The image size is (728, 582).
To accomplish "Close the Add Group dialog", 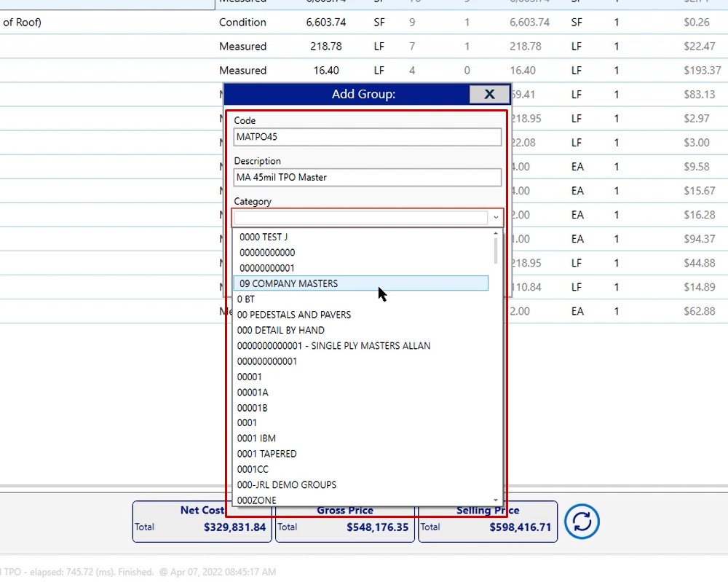I will 489,94.
